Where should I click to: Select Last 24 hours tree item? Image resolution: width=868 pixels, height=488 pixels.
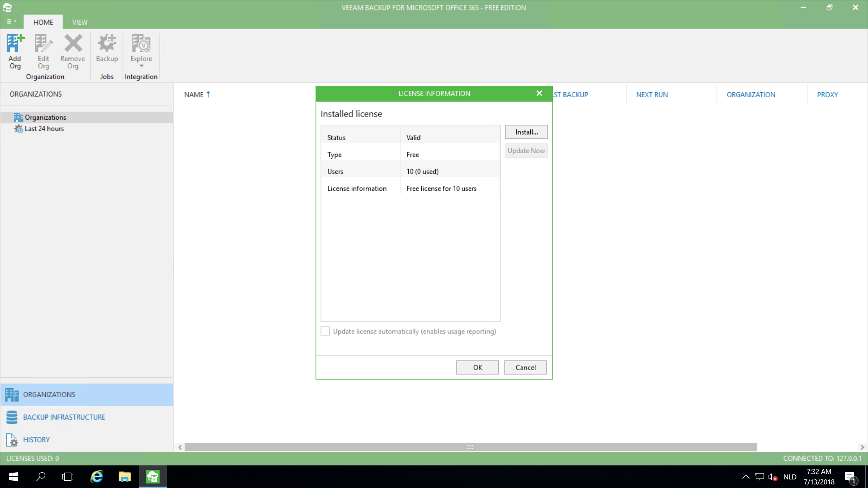pos(44,129)
